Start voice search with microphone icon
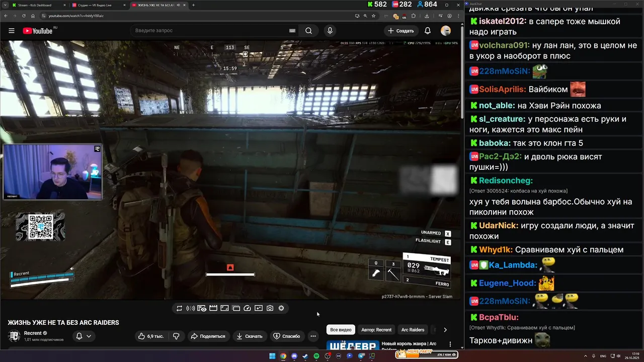Viewport: 644px width, 362px height. [x=330, y=31]
